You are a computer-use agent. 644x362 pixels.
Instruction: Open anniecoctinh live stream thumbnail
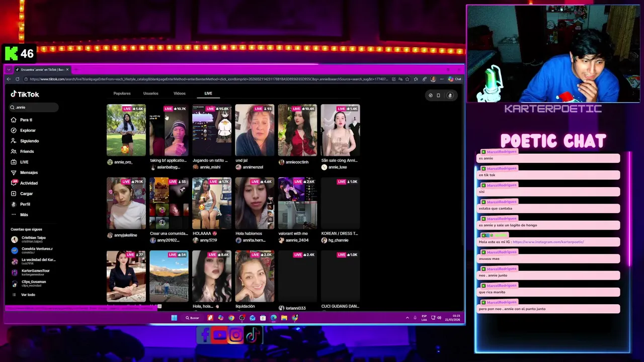pos(297,130)
